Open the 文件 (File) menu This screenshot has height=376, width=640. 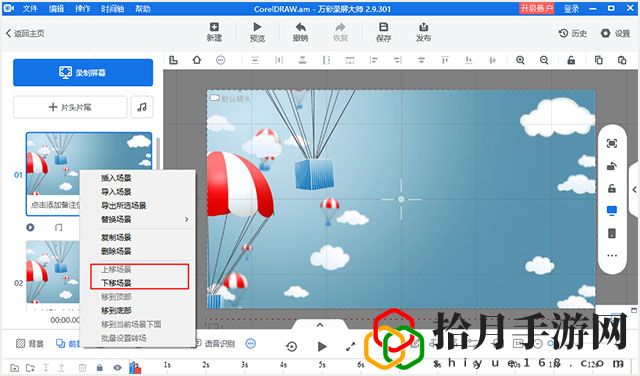click(30, 8)
